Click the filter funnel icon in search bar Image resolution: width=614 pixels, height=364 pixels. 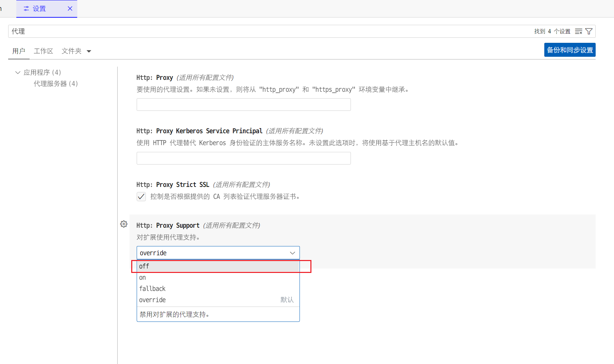(x=589, y=31)
